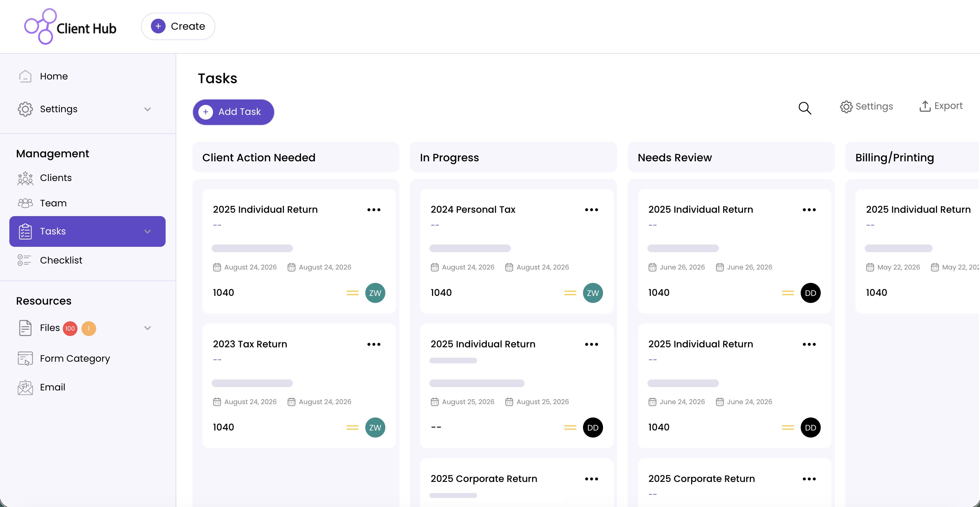Open the 2024 Personal Tax task card title
The height and width of the screenshot is (507, 980).
[x=473, y=210]
